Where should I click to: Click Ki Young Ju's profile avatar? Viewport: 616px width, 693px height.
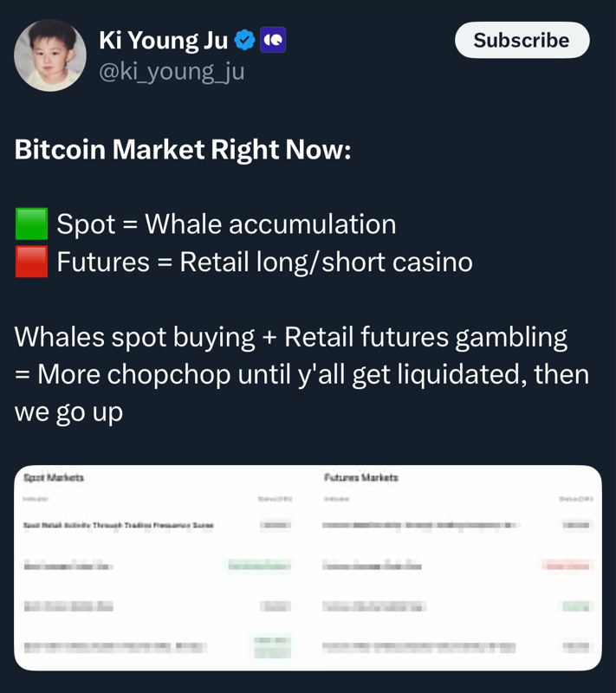50,55
